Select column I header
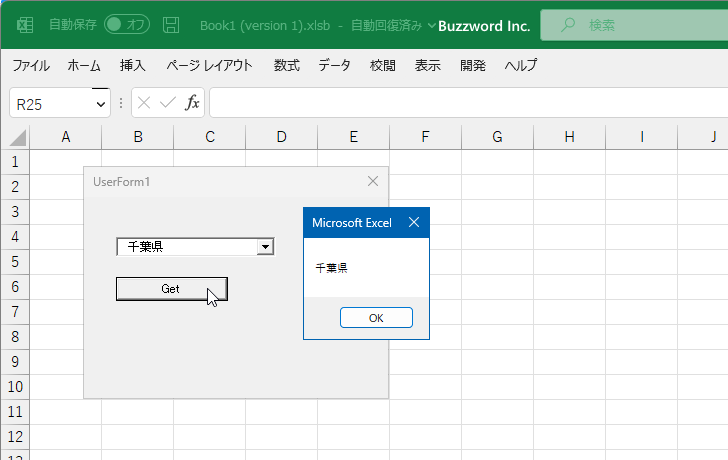Viewport: 728px width, 460px height. (x=642, y=137)
